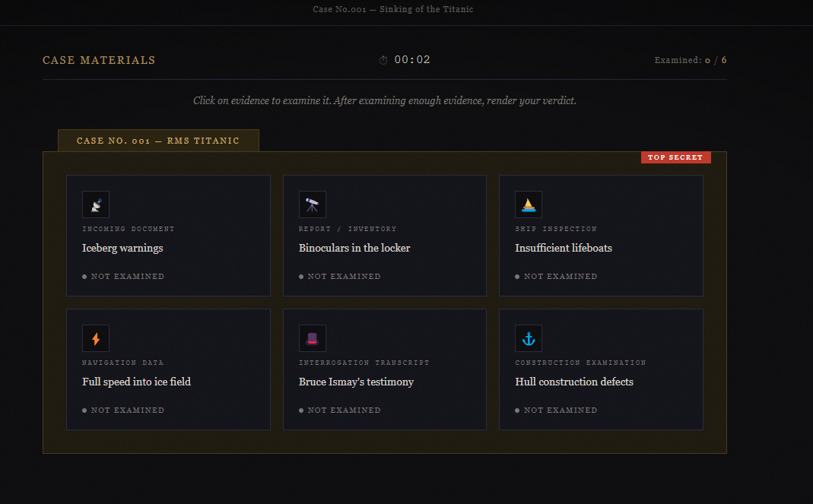
Task: Click NOT EXAMINED status under Full speed into ice field
Action: (123, 410)
